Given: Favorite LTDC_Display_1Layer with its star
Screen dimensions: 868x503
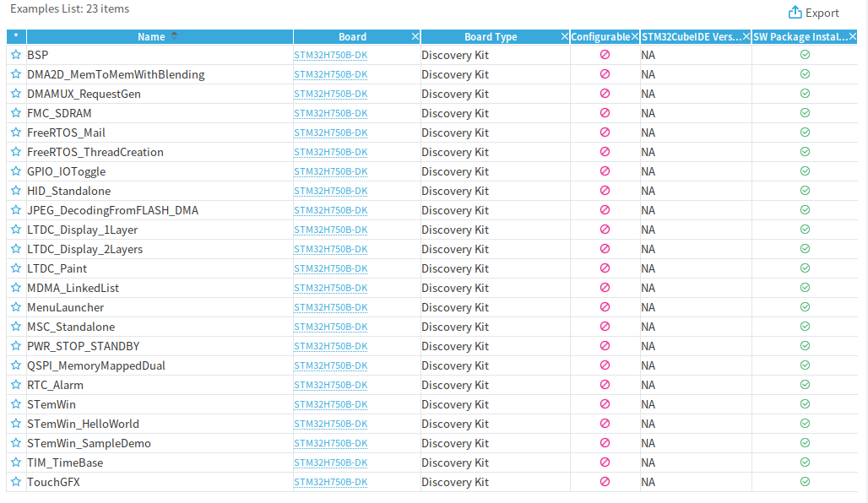Looking at the screenshot, I should [16, 229].
